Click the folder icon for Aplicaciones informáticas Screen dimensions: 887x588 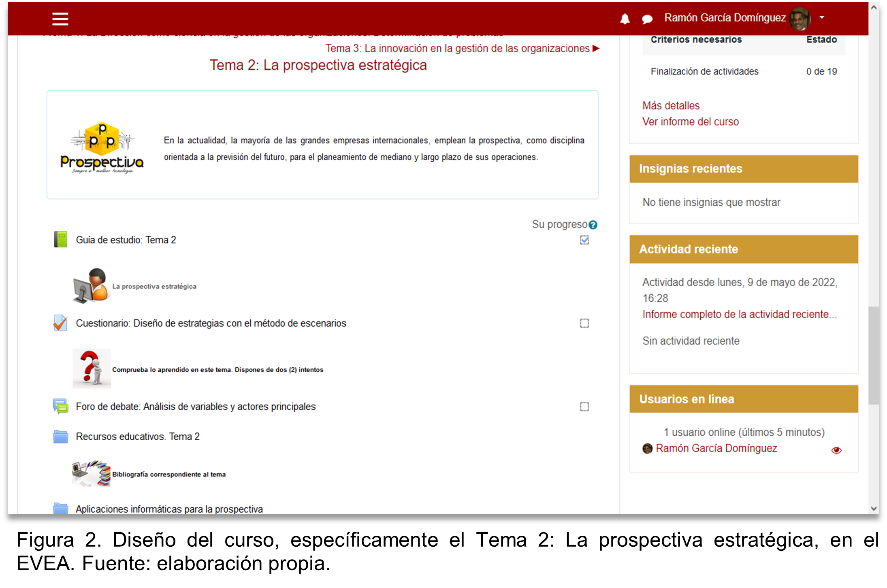(61, 508)
